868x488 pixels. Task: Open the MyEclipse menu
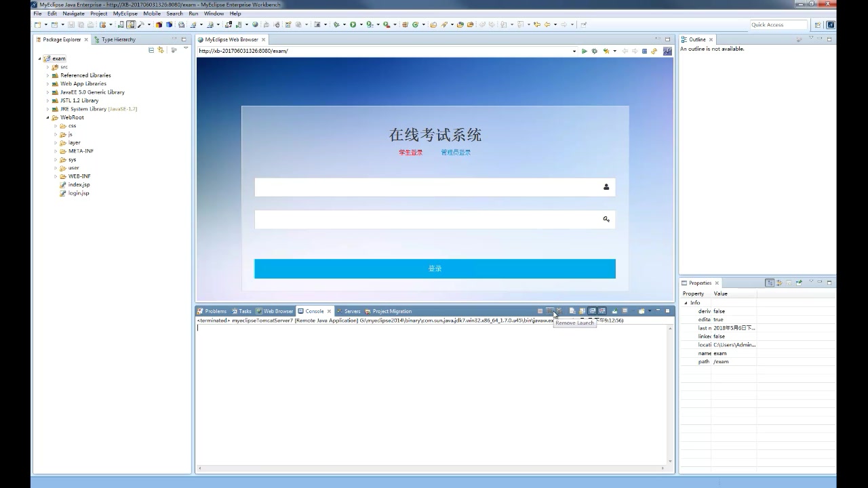(125, 14)
